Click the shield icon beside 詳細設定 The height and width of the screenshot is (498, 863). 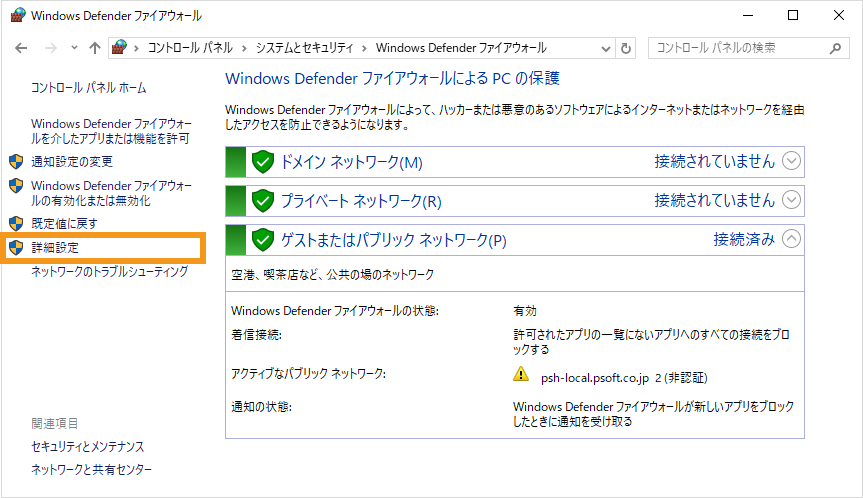pos(15,247)
